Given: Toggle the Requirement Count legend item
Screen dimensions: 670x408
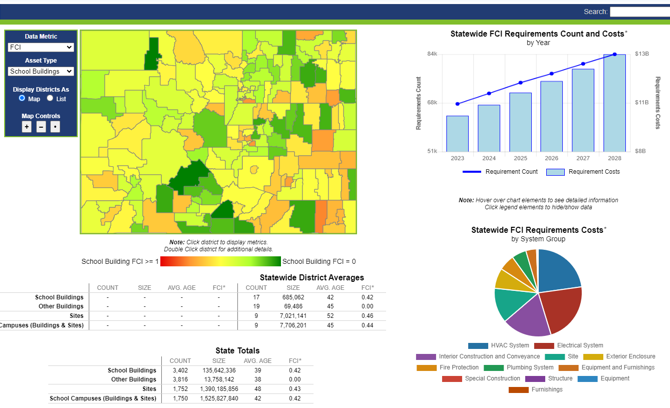Looking at the screenshot, I should pyautogui.click(x=500, y=172).
